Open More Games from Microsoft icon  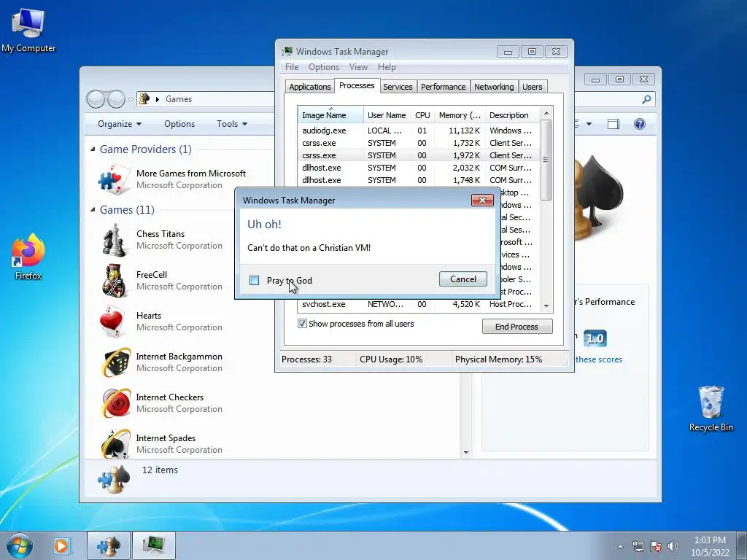[x=114, y=179]
